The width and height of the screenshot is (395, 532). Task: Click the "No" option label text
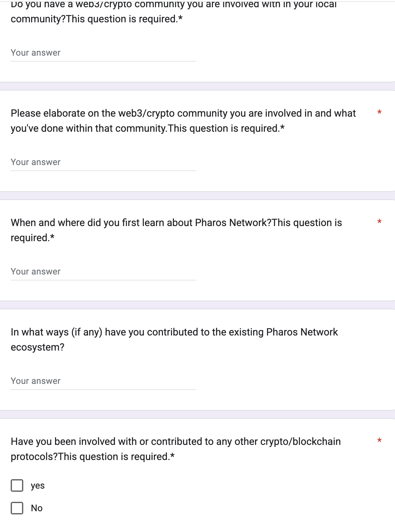pos(37,508)
